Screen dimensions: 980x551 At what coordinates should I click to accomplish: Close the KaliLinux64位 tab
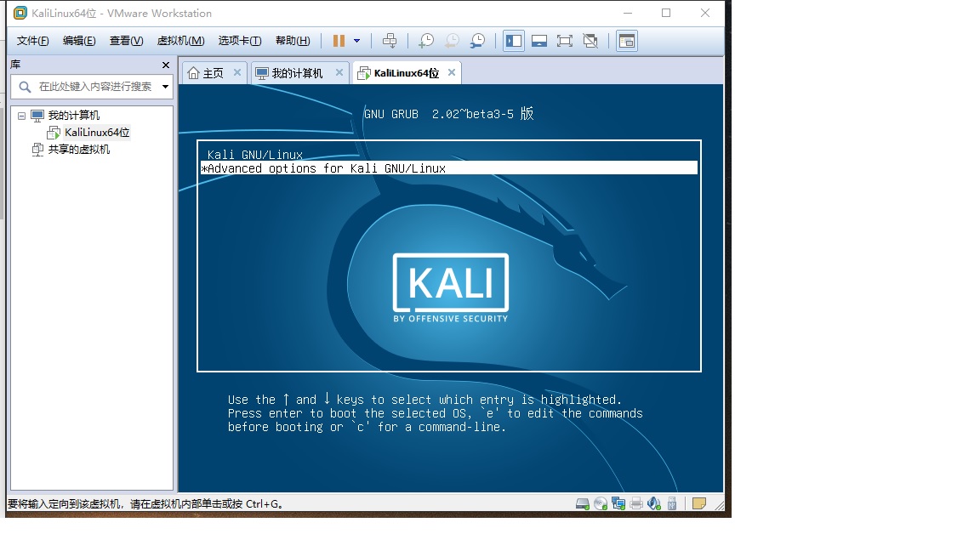pos(452,72)
